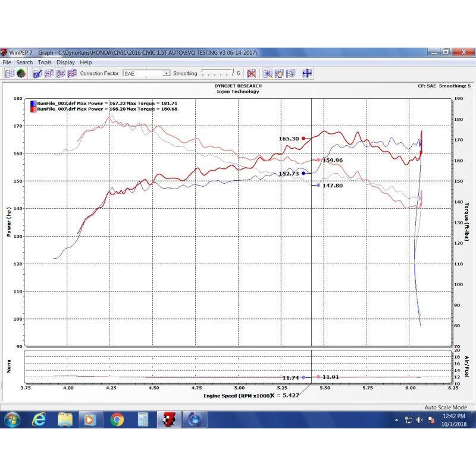Click the globe icon next to the grid icon
Screen dimensions: 476x476
(x=20, y=73)
